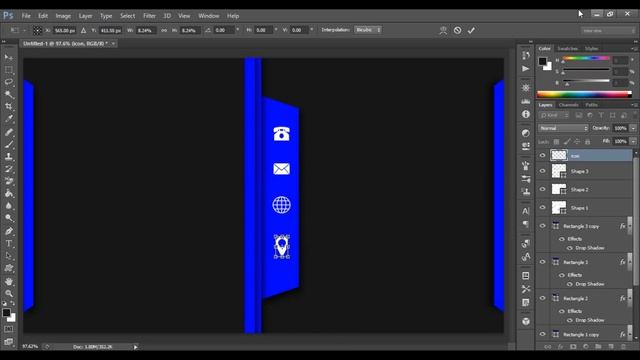
Task: Click the rotation angle input field
Action: [x=224, y=30]
